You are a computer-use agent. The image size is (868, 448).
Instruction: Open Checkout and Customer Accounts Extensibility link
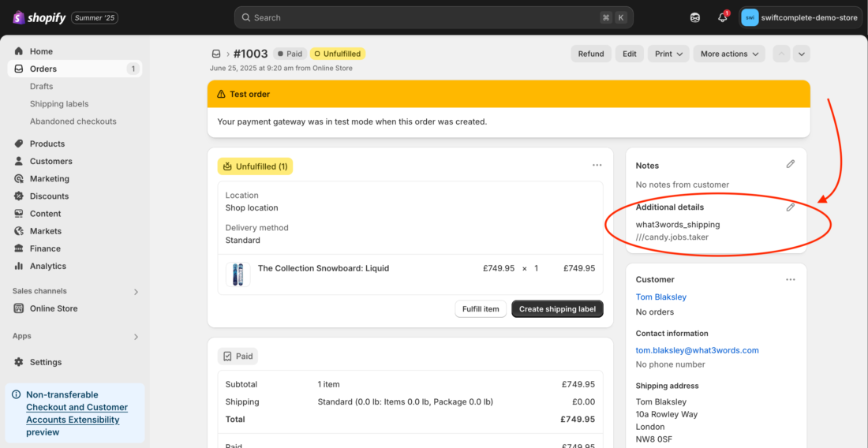tap(77, 414)
